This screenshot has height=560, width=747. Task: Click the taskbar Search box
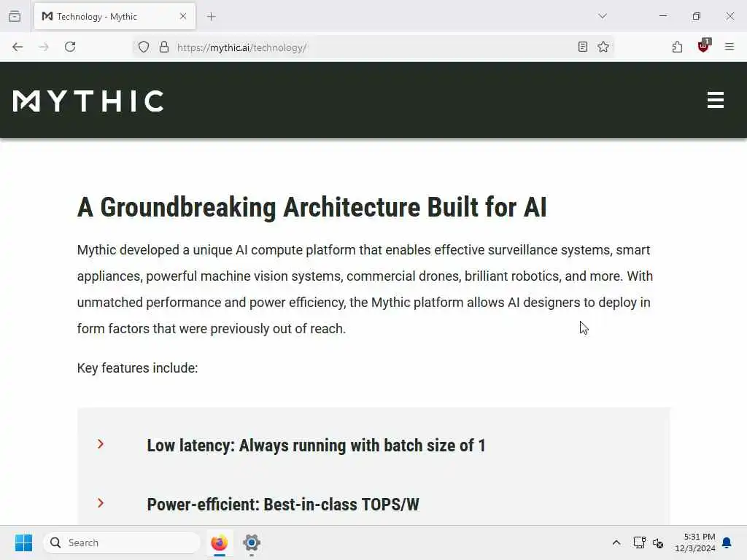point(122,542)
